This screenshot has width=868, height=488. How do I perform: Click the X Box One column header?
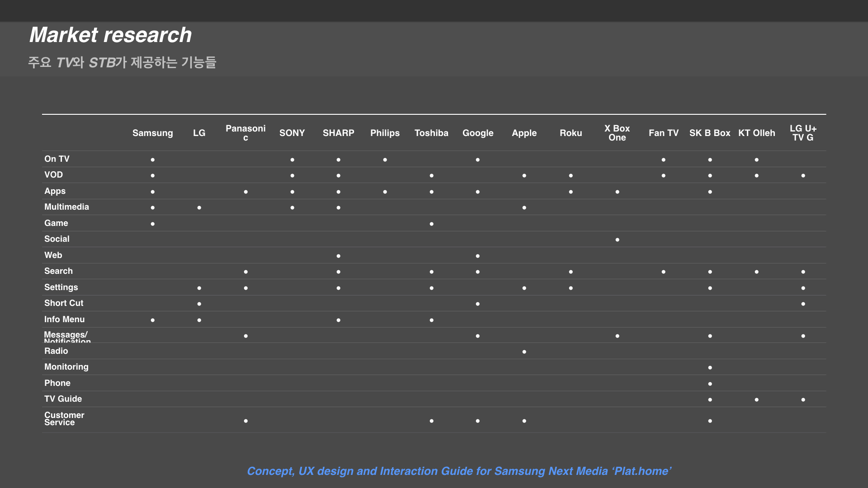(x=617, y=133)
